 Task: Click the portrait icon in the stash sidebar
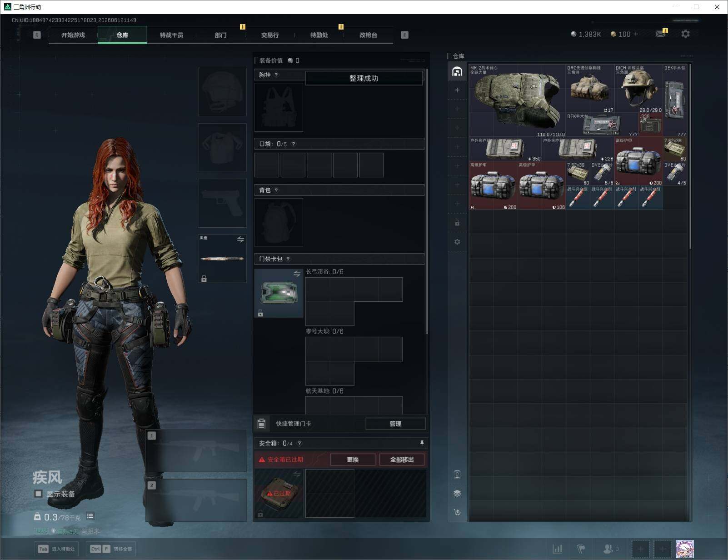457,475
